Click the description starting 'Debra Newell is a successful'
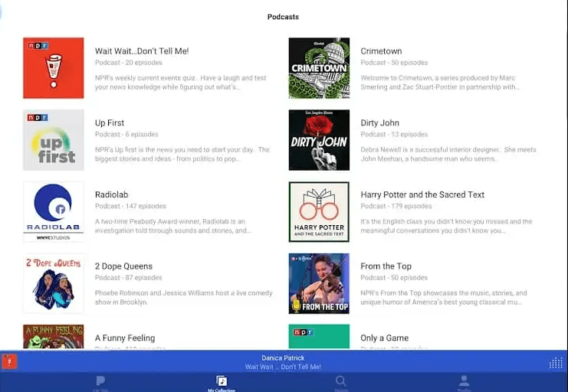This screenshot has width=568, height=392. coord(448,154)
